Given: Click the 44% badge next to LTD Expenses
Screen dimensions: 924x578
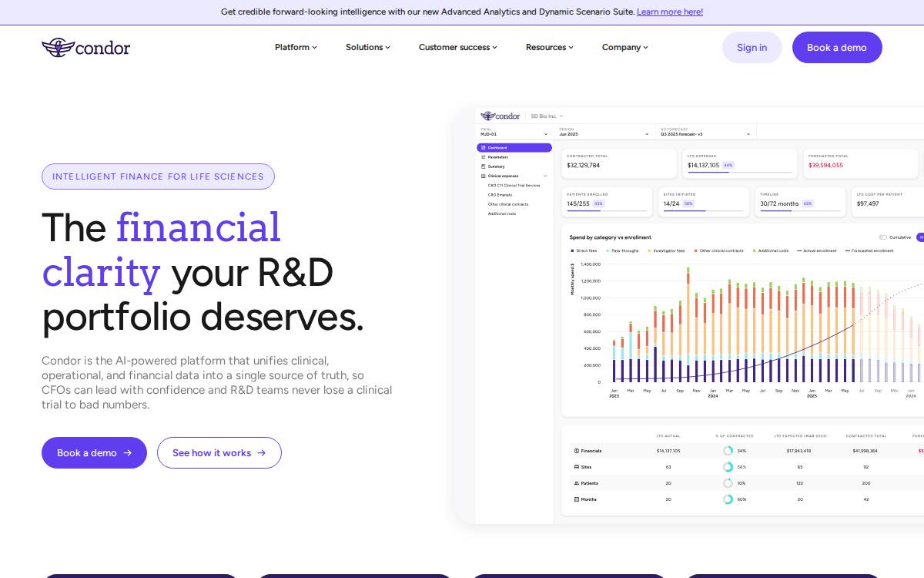Looking at the screenshot, I should 728,165.
